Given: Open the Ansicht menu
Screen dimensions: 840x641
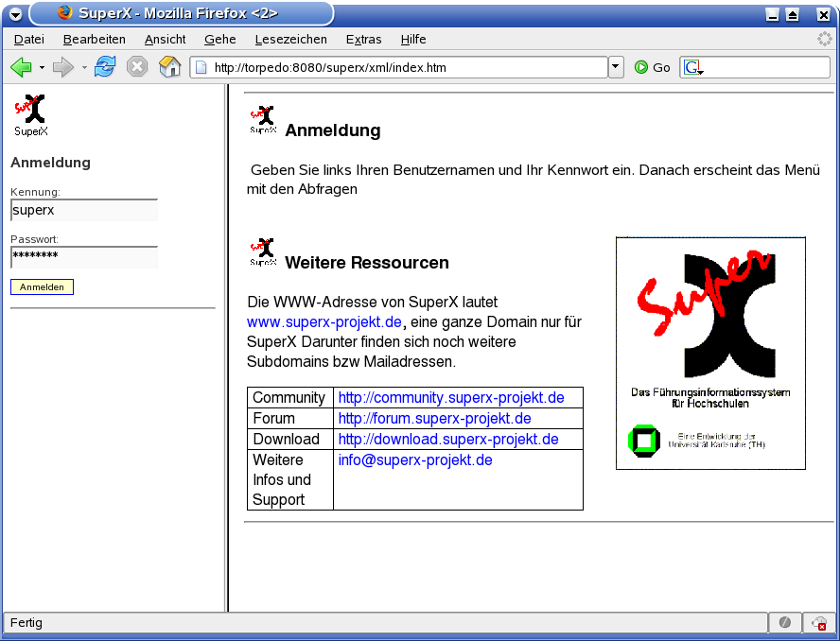Looking at the screenshot, I should pyautogui.click(x=165, y=39).
